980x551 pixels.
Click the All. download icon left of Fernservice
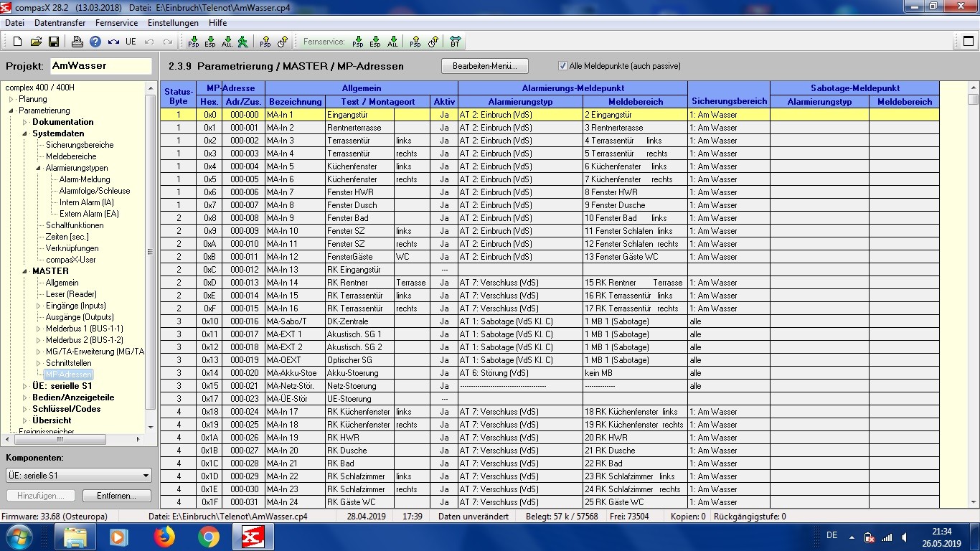(x=227, y=42)
